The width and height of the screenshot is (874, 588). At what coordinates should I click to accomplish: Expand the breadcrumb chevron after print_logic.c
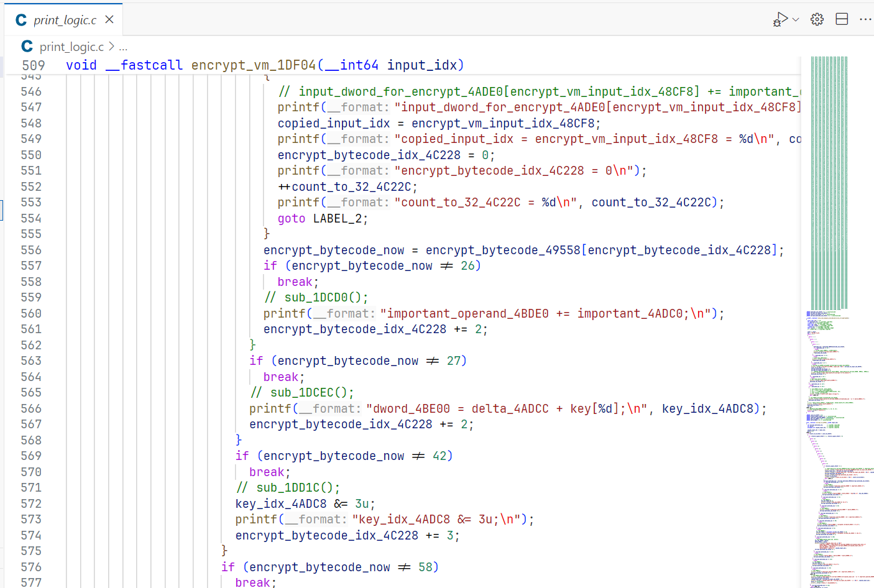(x=111, y=47)
